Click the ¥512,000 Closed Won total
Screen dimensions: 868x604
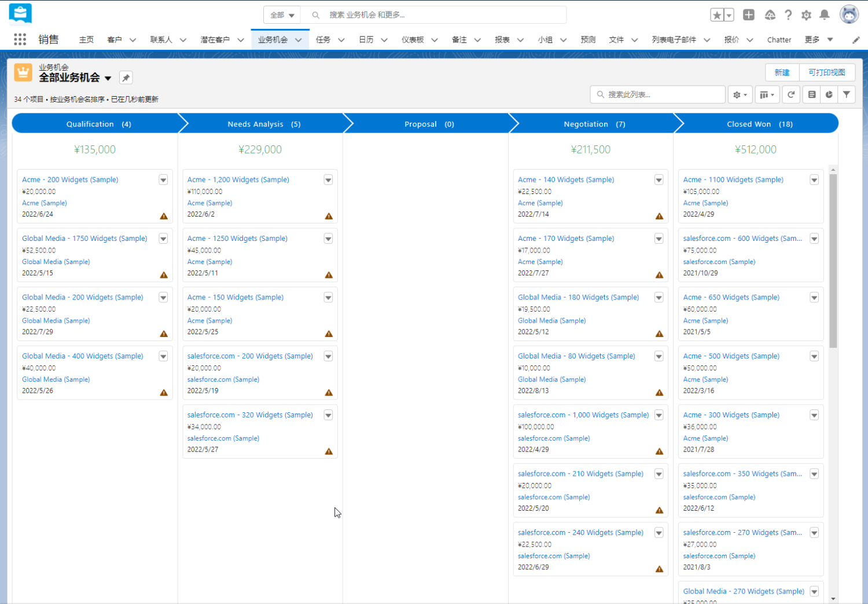[x=756, y=149]
